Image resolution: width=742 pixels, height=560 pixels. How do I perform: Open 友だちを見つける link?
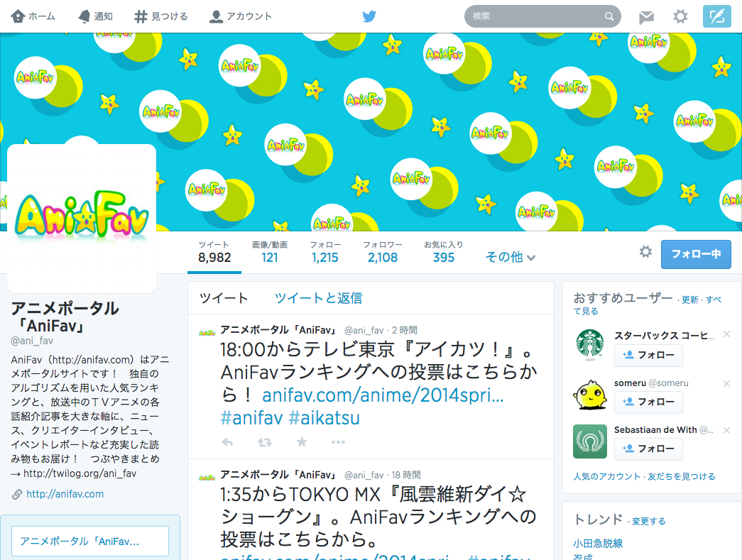682,476
